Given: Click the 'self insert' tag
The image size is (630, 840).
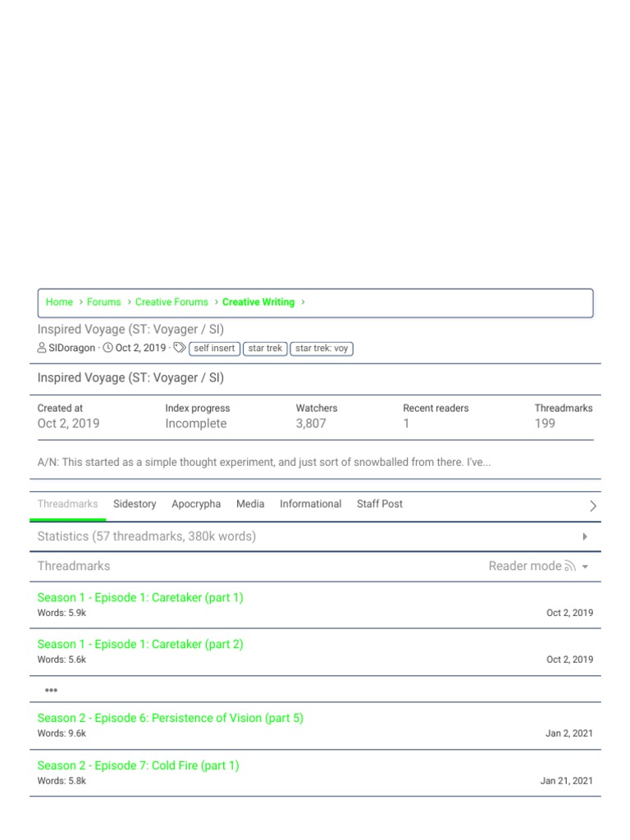Looking at the screenshot, I should click(214, 349).
